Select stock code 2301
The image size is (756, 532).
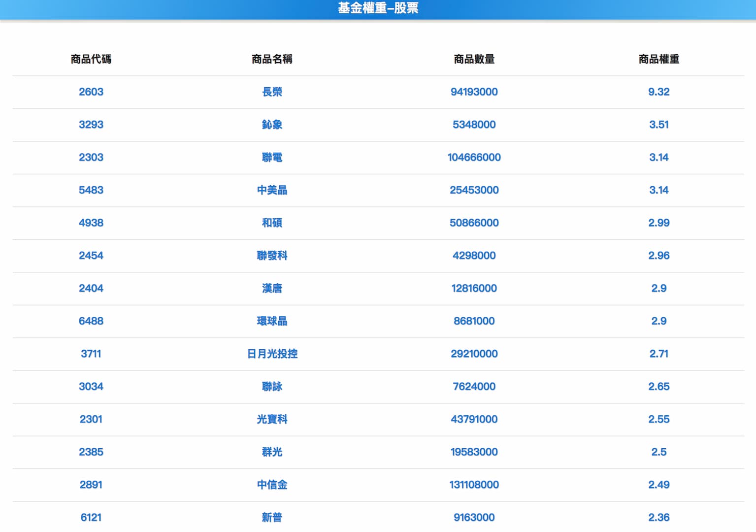(91, 419)
